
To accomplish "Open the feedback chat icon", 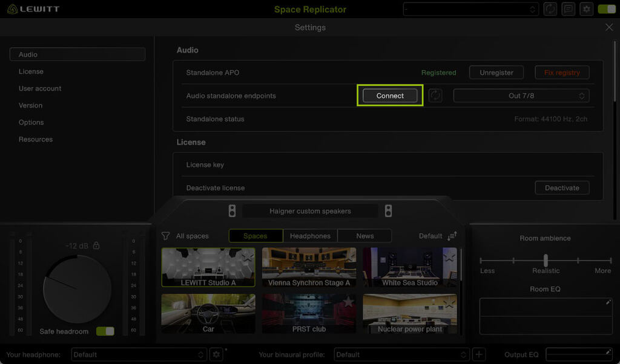I will (x=568, y=9).
